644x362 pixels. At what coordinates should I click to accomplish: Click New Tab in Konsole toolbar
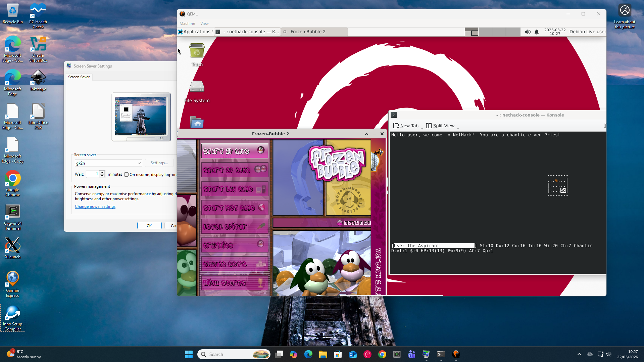pyautogui.click(x=406, y=126)
